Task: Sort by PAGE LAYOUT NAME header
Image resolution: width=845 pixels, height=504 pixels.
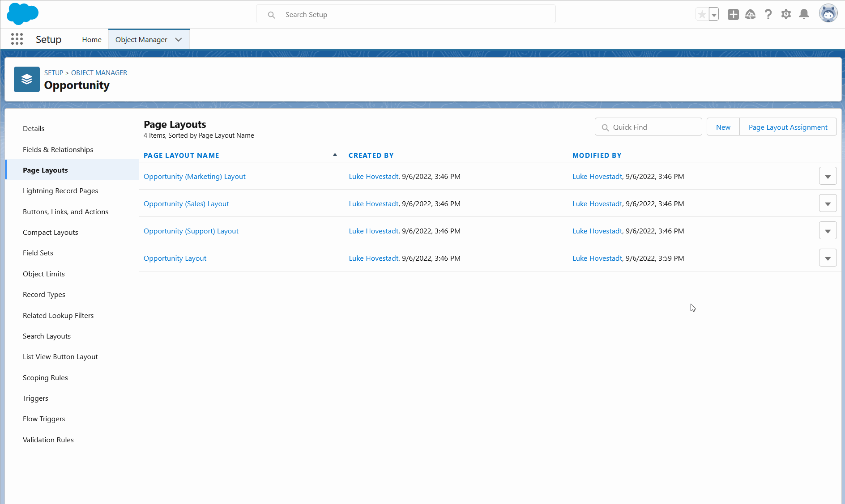Action: point(181,156)
